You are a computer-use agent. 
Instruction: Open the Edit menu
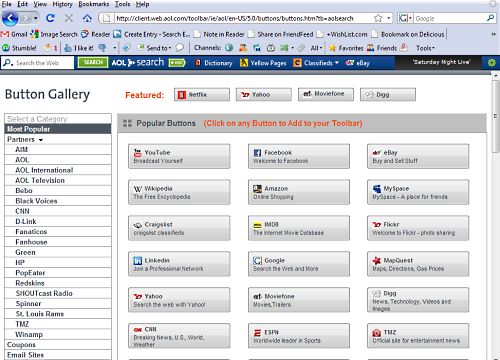[x=23, y=4]
